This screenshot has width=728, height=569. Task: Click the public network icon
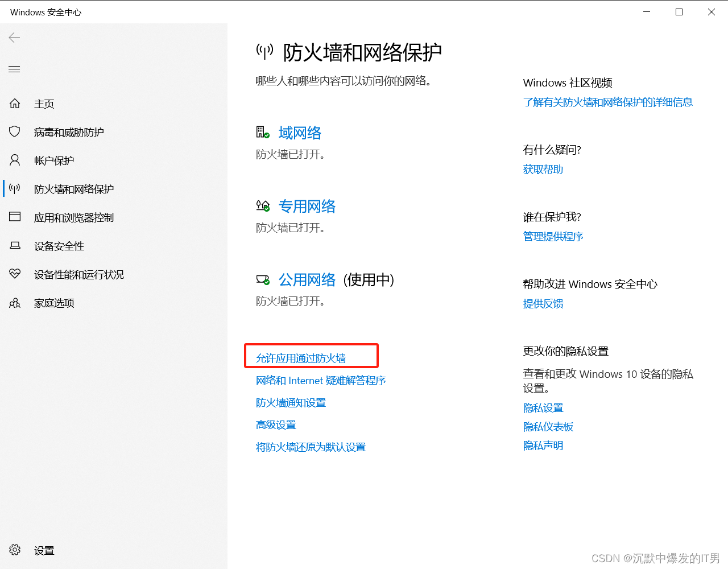click(263, 279)
